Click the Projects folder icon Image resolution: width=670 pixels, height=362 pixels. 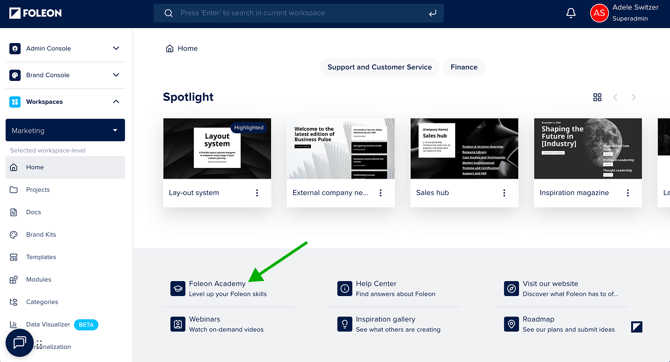click(14, 189)
